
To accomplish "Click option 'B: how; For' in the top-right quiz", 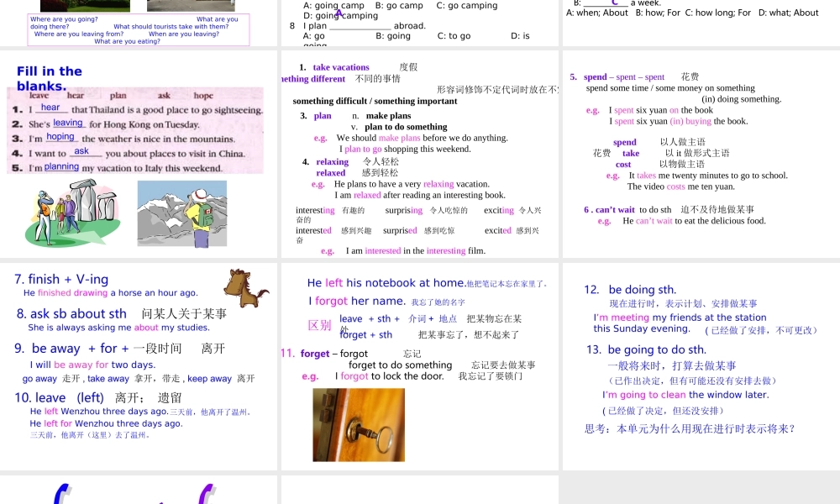I will pyautogui.click(x=658, y=13).
